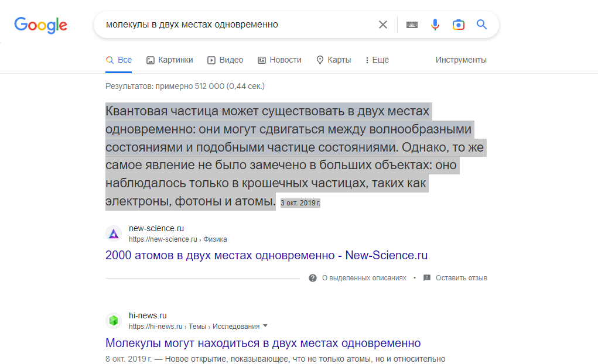Screen dimensions: 598x364
Task: Select the Все tab
Action: click(119, 60)
